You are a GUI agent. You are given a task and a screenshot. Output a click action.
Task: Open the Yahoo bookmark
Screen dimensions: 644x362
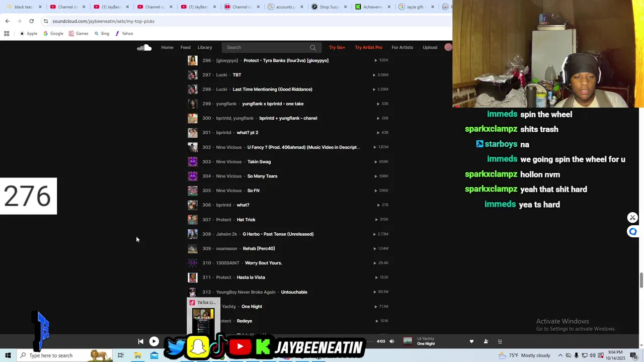click(124, 34)
